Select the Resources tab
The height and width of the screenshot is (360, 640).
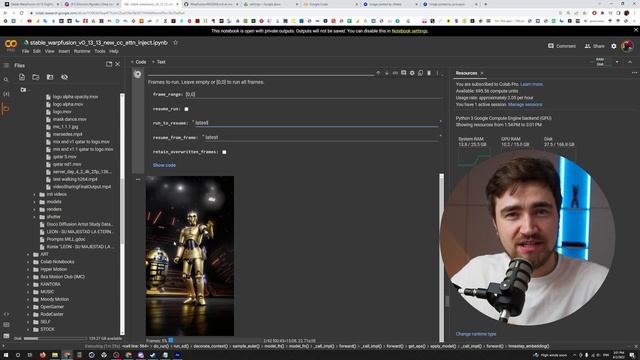(466, 73)
